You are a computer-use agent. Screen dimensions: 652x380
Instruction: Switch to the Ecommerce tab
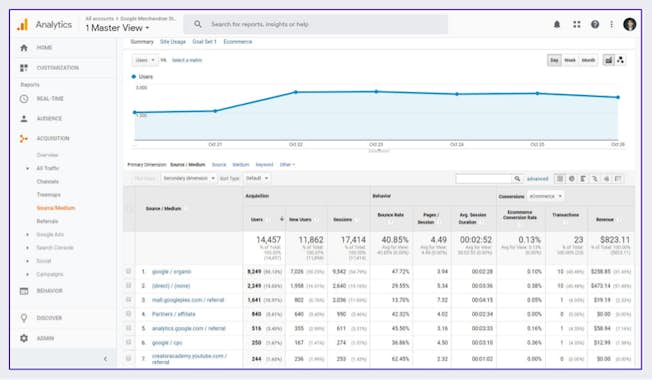(237, 42)
